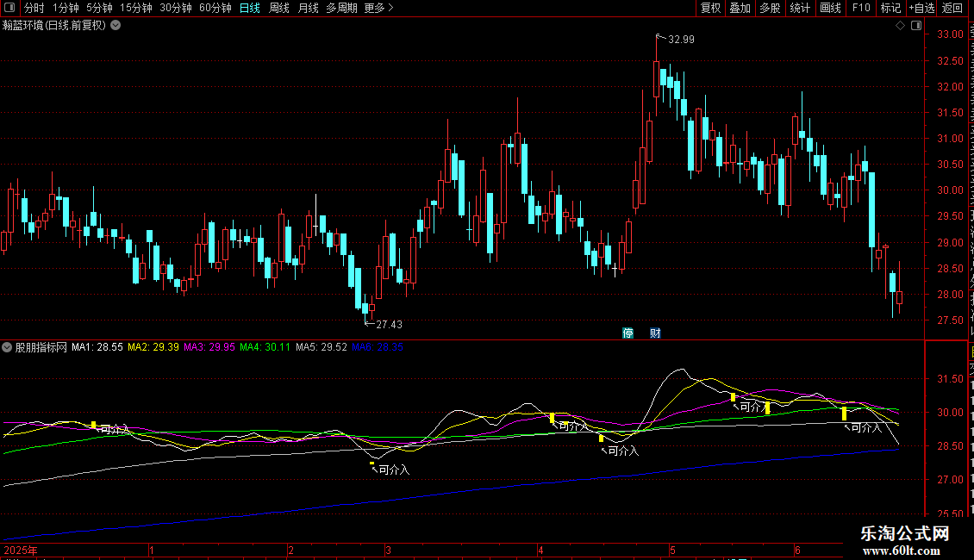
Task: Click the 统计 statistics button
Action: [800, 8]
